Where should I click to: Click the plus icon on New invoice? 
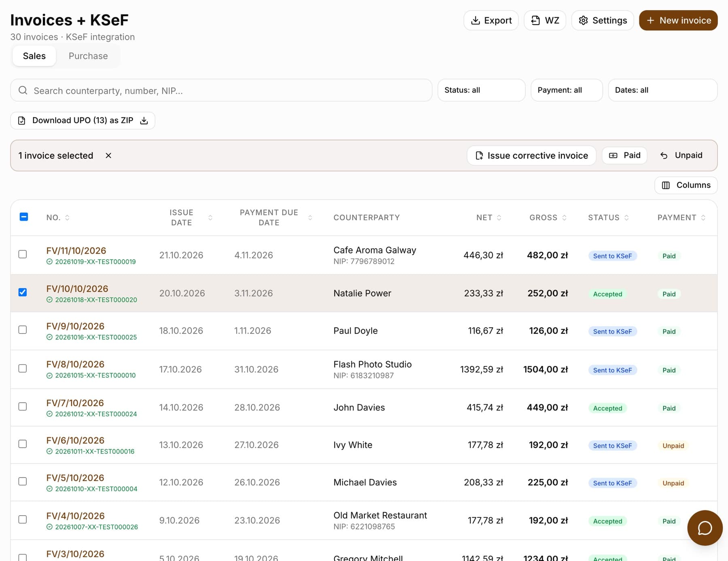click(x=650, y=20)
